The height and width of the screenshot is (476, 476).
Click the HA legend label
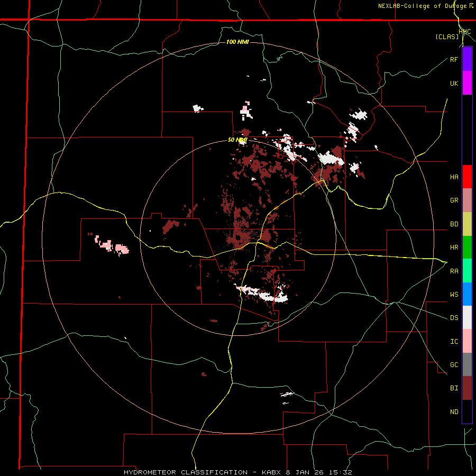454,177
